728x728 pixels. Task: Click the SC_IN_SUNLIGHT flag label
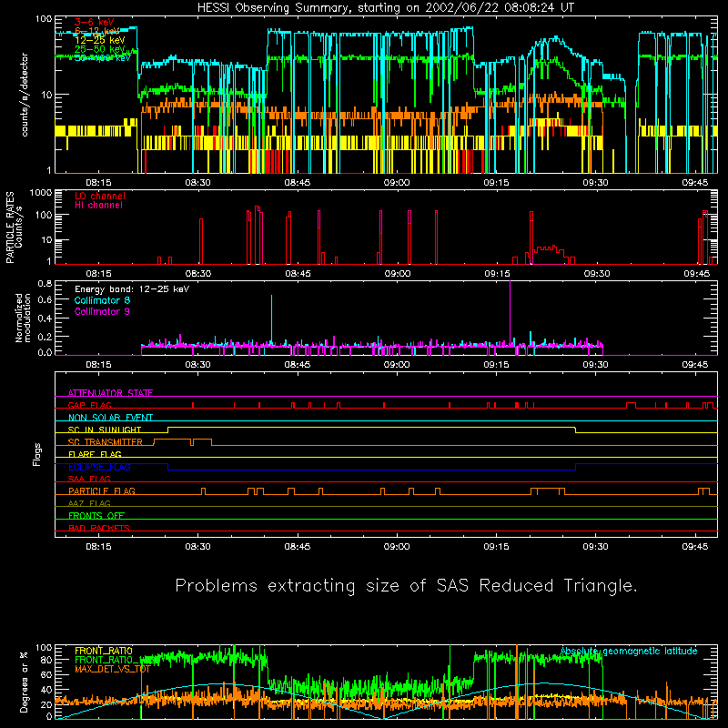pos(105,430)
